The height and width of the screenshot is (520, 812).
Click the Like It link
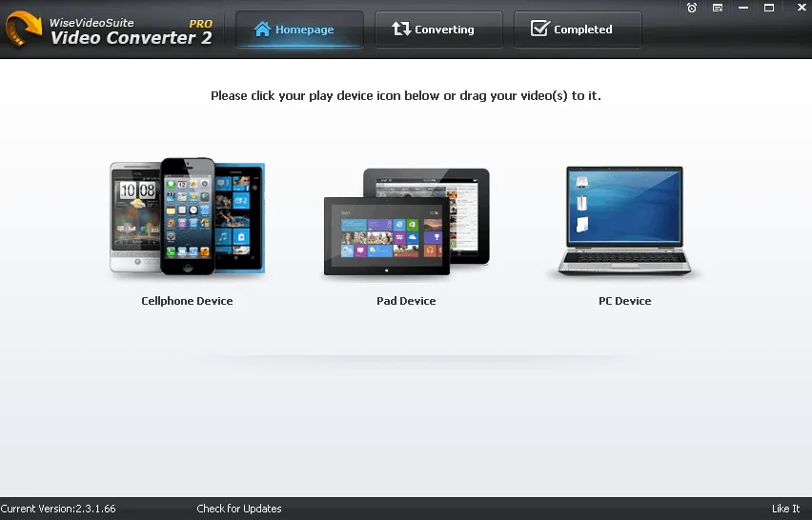[785, 509]
